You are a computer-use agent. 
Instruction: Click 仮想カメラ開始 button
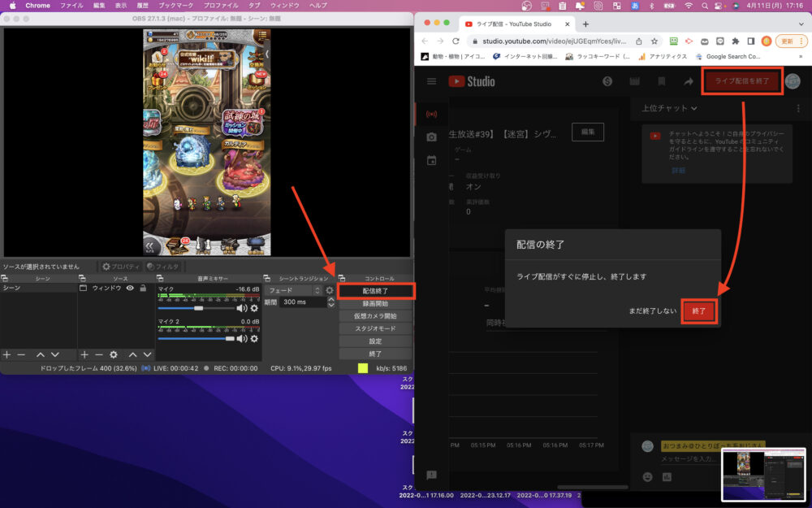[x=375, y=316]
